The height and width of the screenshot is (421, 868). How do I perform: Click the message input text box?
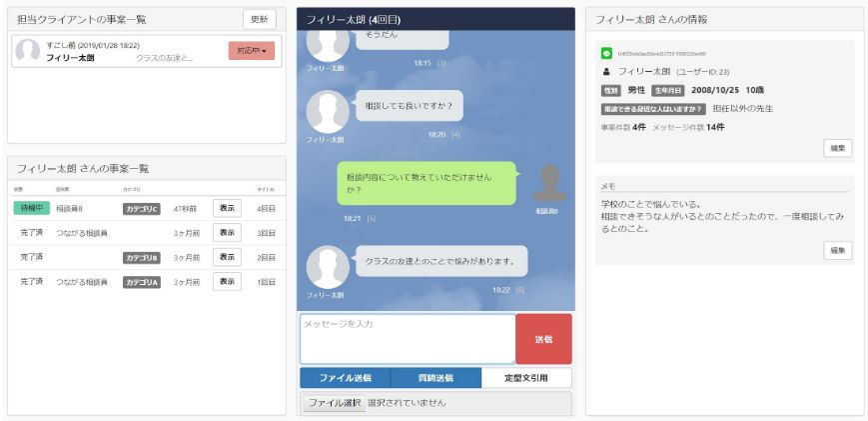point(408,339)
